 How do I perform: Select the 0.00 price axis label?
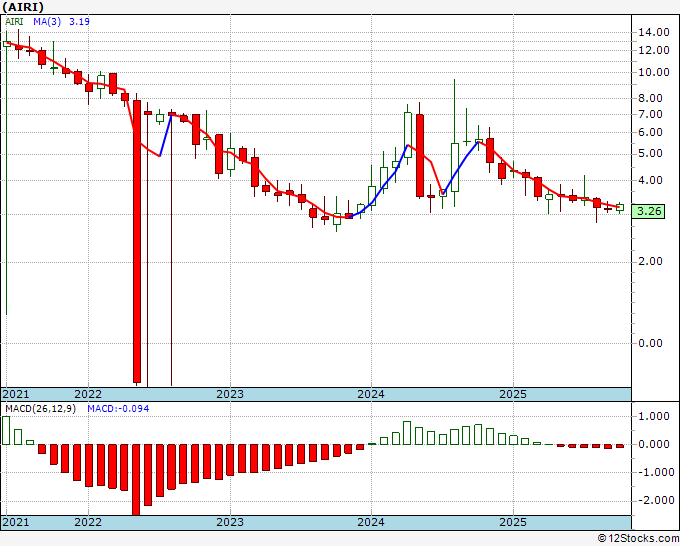[x=650, y=343]
